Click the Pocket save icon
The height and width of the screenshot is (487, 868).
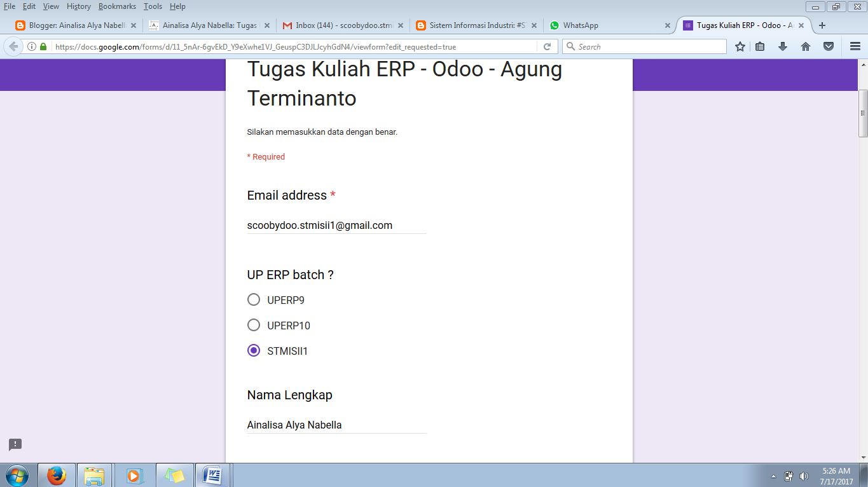tap(828, 46)
